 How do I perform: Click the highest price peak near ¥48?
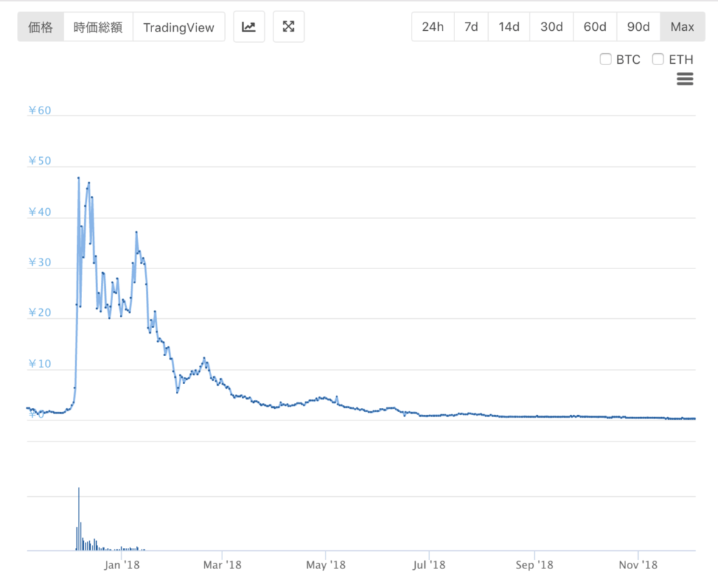(x=79, y=178)
